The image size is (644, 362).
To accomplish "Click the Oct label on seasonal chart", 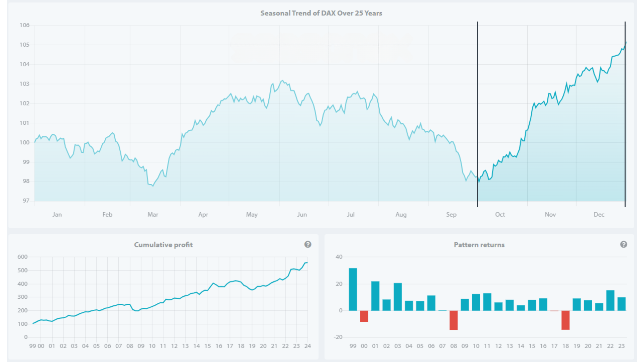I will click(x=500, y=215).
